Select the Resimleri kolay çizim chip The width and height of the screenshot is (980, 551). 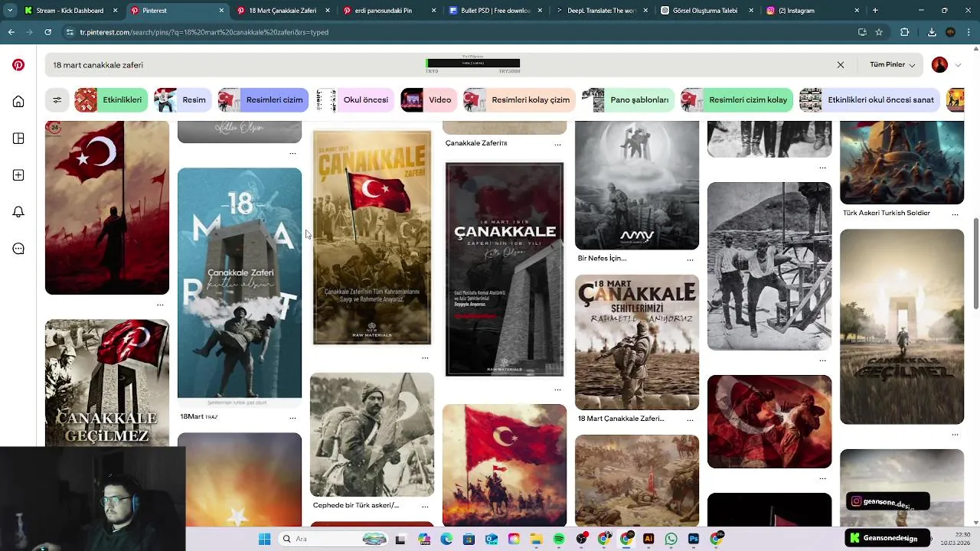point(519,99)
